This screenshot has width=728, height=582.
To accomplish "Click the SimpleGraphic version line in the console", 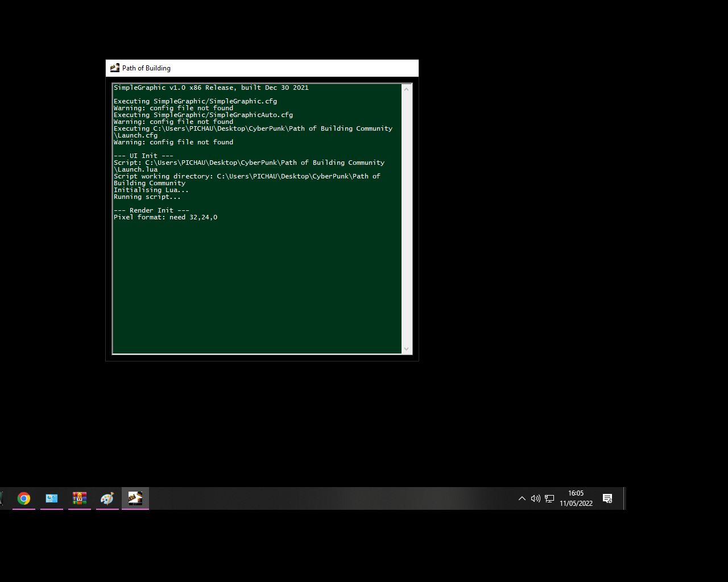I will 211,88.
